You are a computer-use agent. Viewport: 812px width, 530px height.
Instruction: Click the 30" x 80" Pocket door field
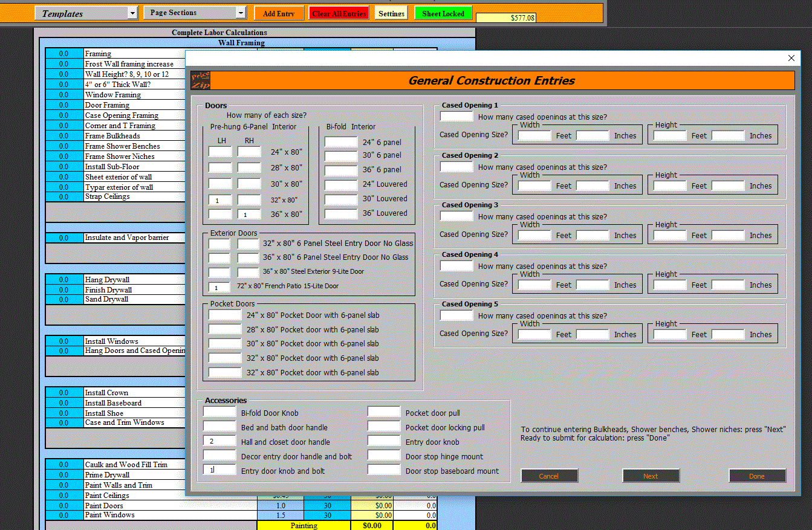pyautogui.click(x=225, y=344)
